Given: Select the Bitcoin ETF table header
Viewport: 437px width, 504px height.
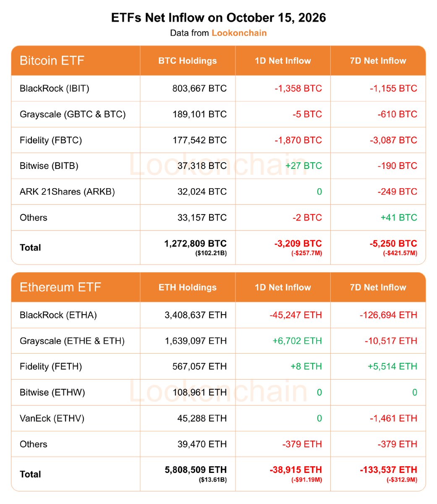Looking at the screenshot, I should click(x=52, y=60).
